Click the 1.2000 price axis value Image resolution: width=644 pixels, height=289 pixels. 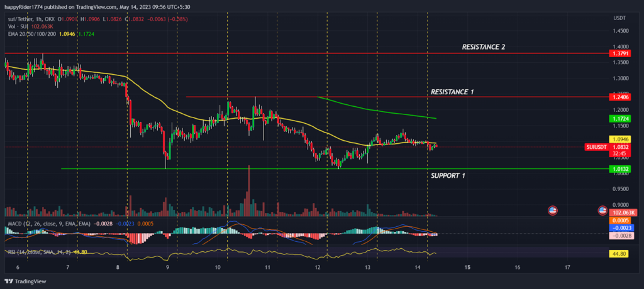click(621, 110)
